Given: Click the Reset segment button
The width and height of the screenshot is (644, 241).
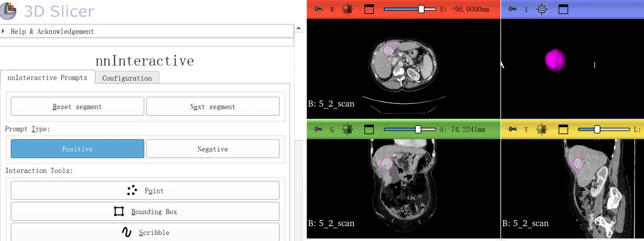Looking at the screenshot, I should coord(77,106).
